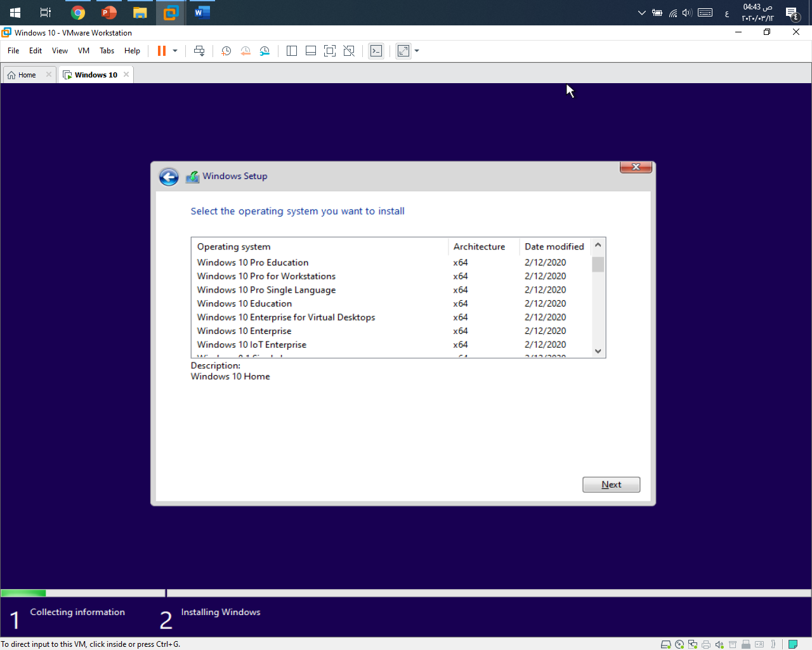Click the CD/DVD drive status icon

pos(679,644)
